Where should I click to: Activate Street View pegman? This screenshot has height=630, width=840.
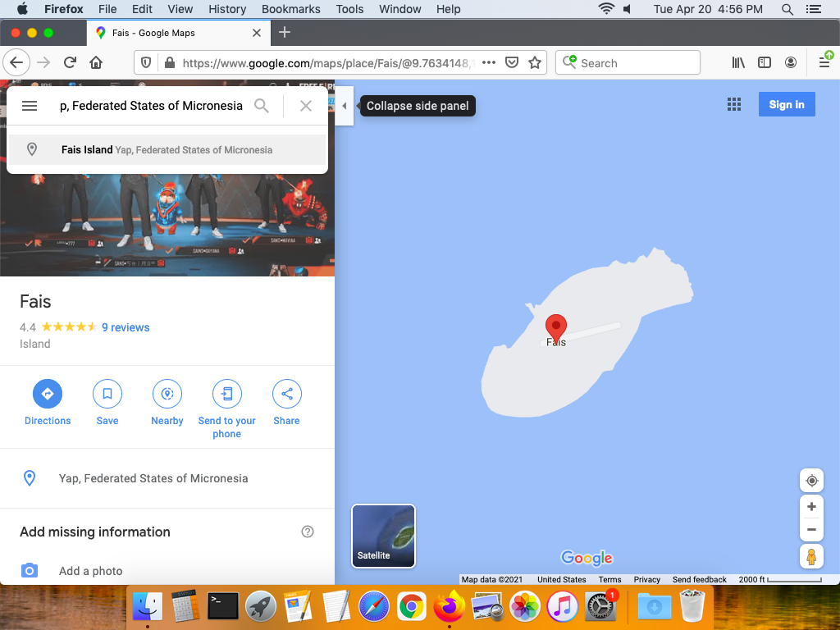click(811, 556)
